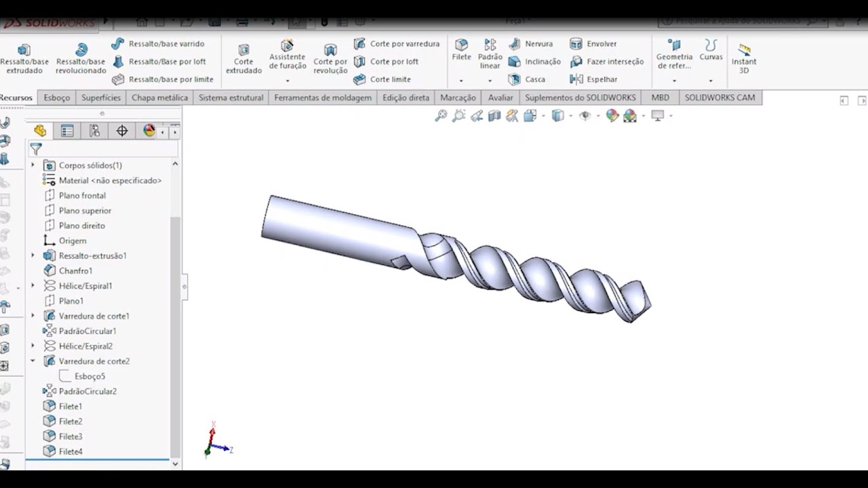Switch to Suplementos do SOLIDWORKS tab
This screenshot has height=488, width=868.
[580, 98]
